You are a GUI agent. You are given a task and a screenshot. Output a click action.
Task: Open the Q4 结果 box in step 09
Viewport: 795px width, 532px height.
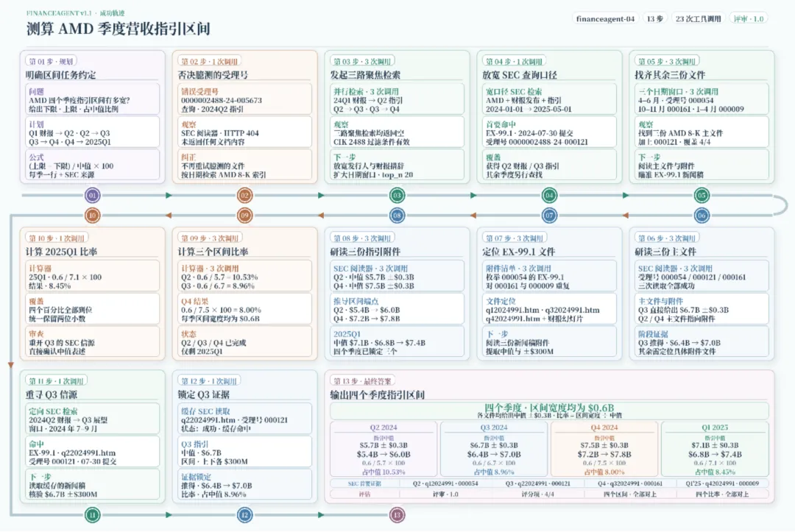(x=245, y=308)
